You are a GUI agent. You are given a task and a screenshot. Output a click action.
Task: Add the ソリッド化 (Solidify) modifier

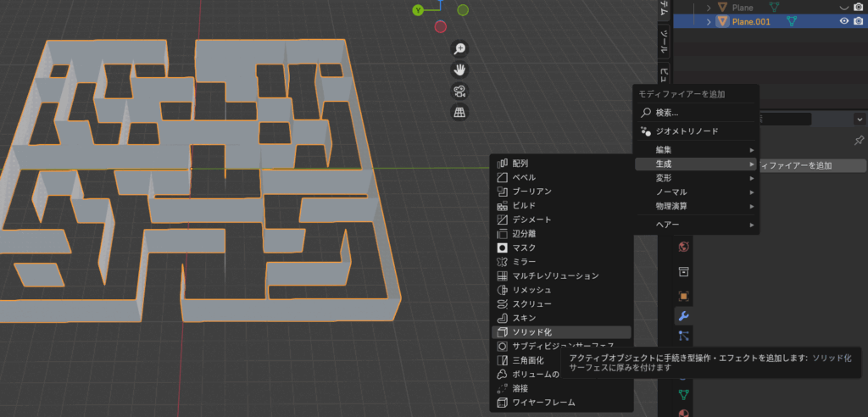561,332
